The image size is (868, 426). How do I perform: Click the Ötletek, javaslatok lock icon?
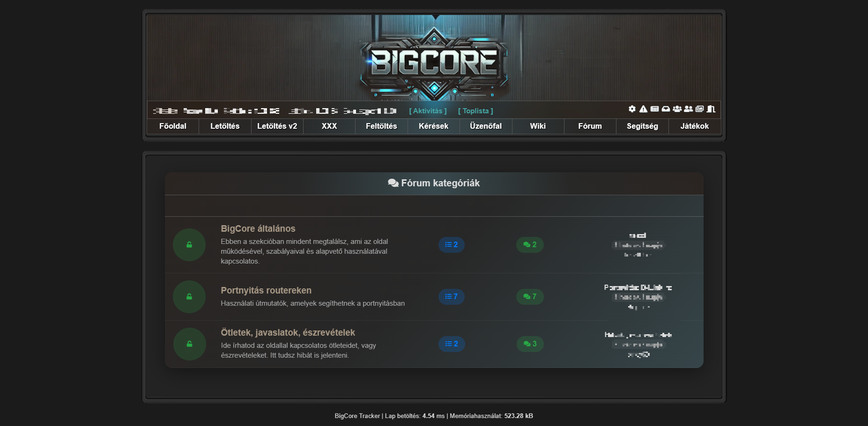click(189, 344)
